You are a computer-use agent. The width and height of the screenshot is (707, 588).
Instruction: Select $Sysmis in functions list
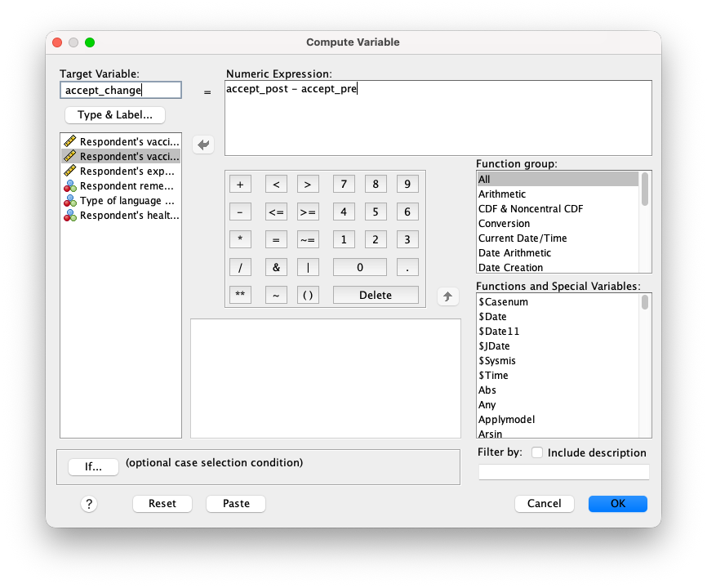(558, 361)
